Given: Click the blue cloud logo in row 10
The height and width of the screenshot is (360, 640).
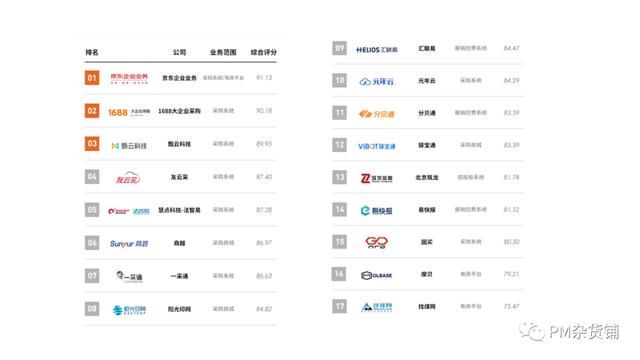Looking at the screenshot, I should coord(376,82).
